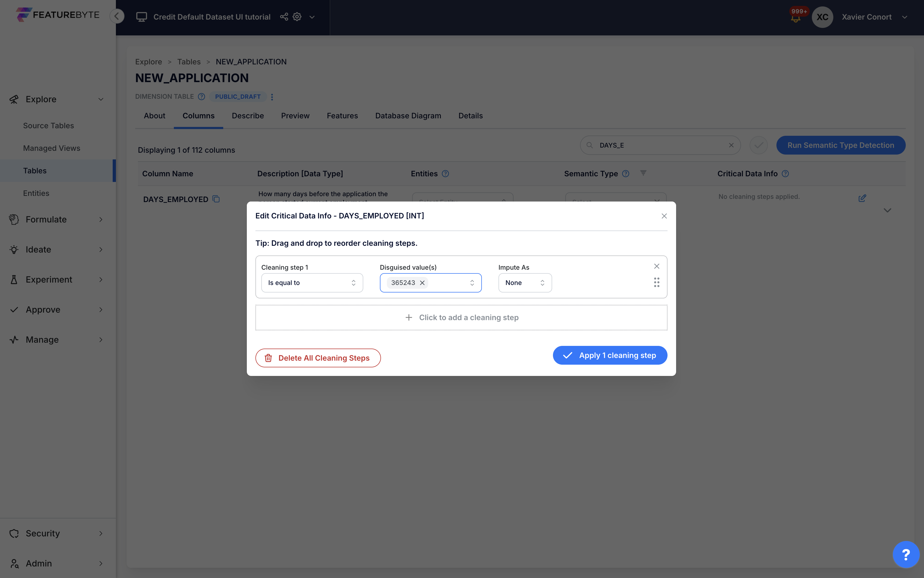The height and width of the screenshot is (578, 924).
Task: Switch to the Describe tab
Action: (x=248, y=116)
